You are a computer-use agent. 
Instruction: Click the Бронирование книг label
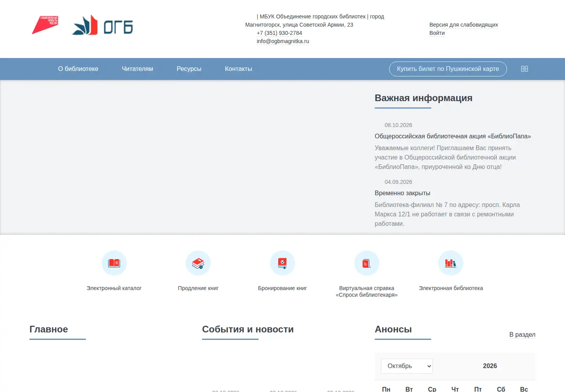282,288
